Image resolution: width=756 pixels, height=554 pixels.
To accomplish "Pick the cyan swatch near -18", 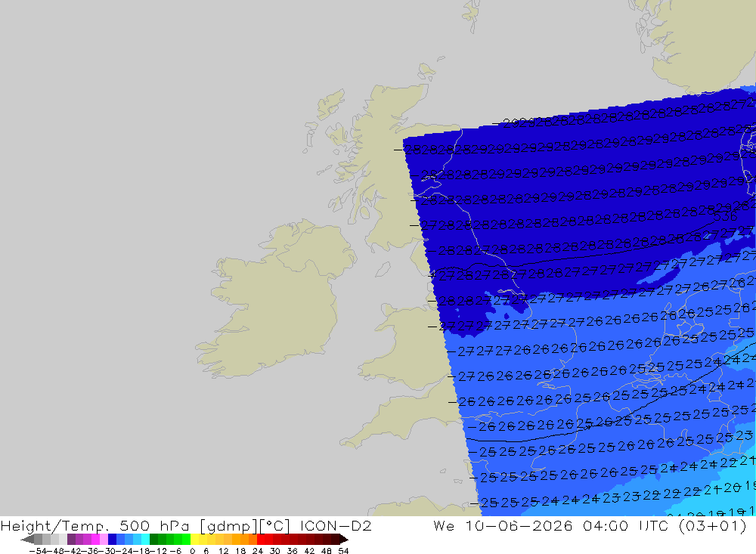I will coord(145,539).
